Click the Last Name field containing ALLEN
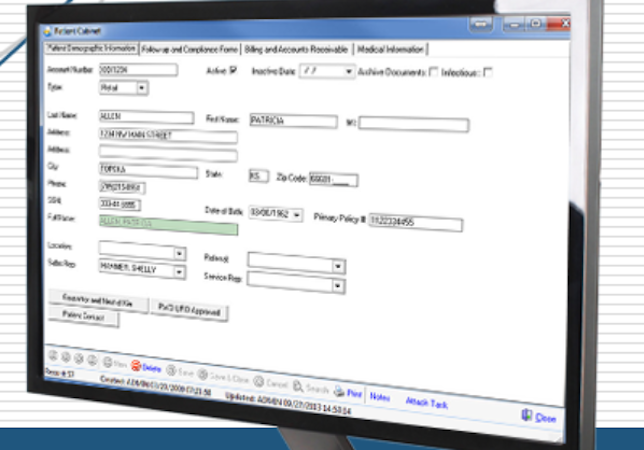 147,117
